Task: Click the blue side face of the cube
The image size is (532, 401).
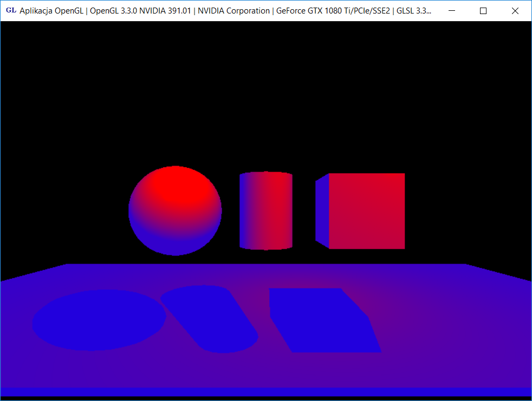Action: point(322,211)
